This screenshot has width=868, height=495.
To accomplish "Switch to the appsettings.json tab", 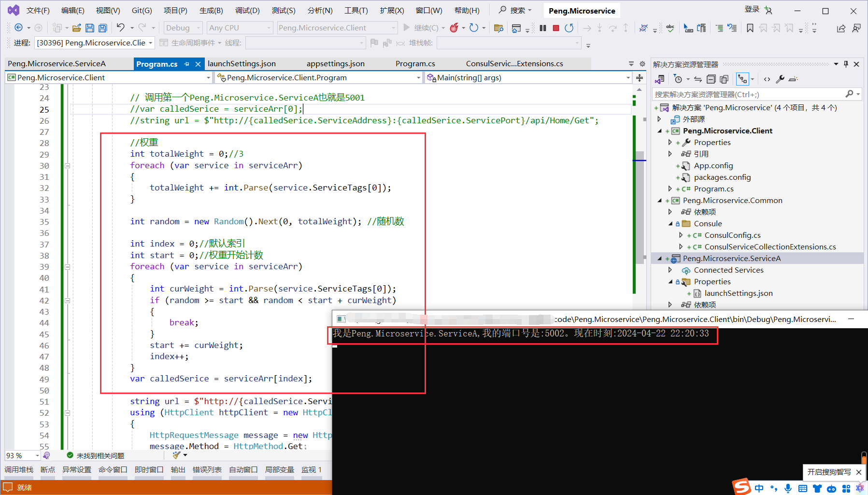I will pos(335,64).
